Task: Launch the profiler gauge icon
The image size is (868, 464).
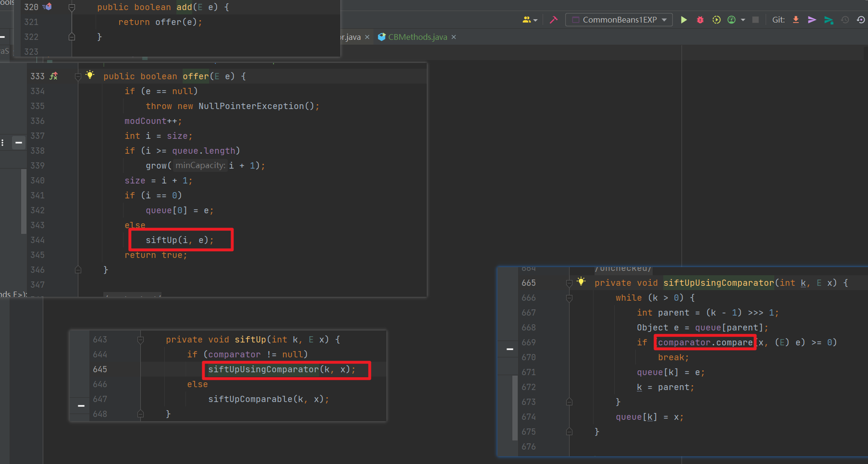Action: tap(732, 20)
